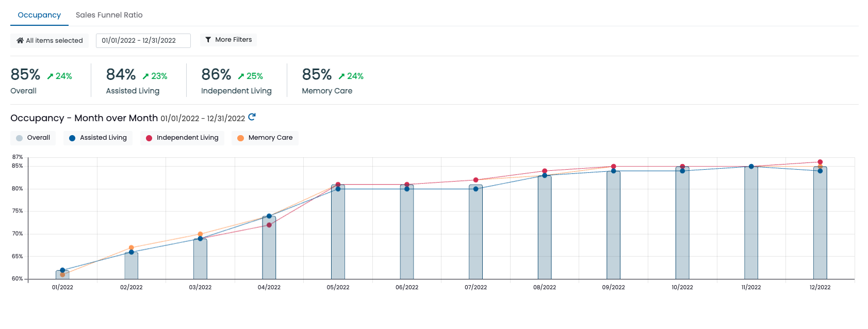This screenshot has height=329, width=868.
Task: Toggle the Overall legend series
Action: (x=33, y=138)
